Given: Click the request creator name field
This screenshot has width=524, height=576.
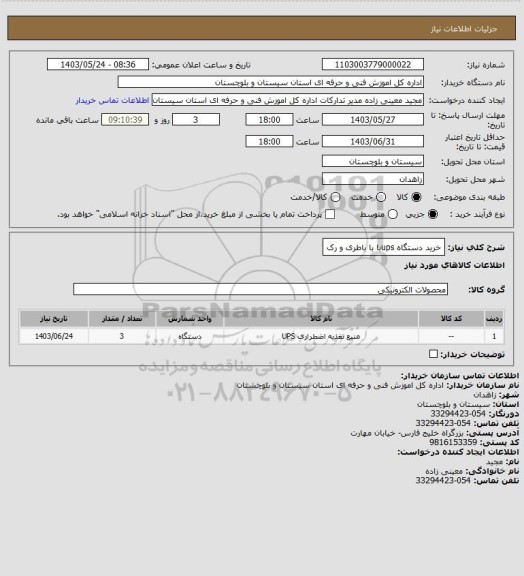Looking at the screenshot, I should click(x=288, y=100).
